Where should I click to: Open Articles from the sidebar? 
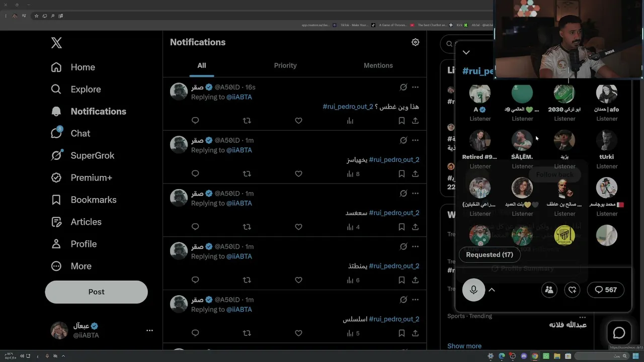click(76, 222)
